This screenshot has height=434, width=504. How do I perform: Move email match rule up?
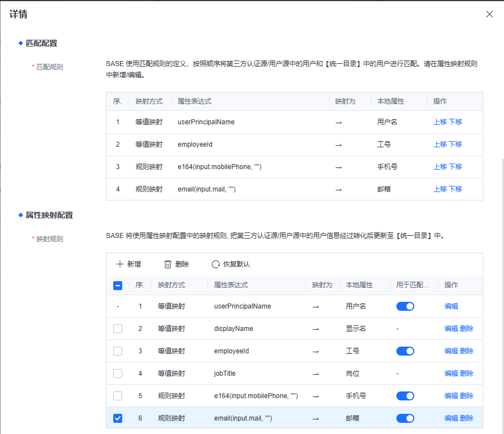(x=440, y=189)
